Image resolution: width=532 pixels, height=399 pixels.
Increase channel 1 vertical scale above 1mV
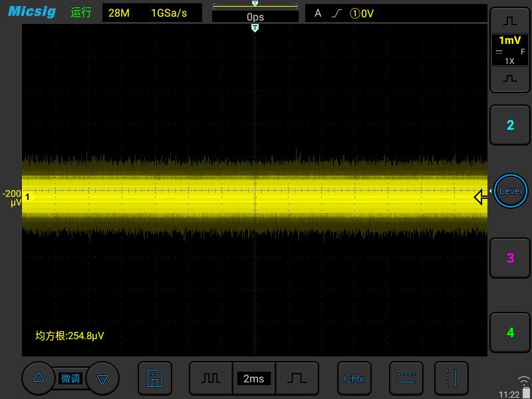[510, 21]
